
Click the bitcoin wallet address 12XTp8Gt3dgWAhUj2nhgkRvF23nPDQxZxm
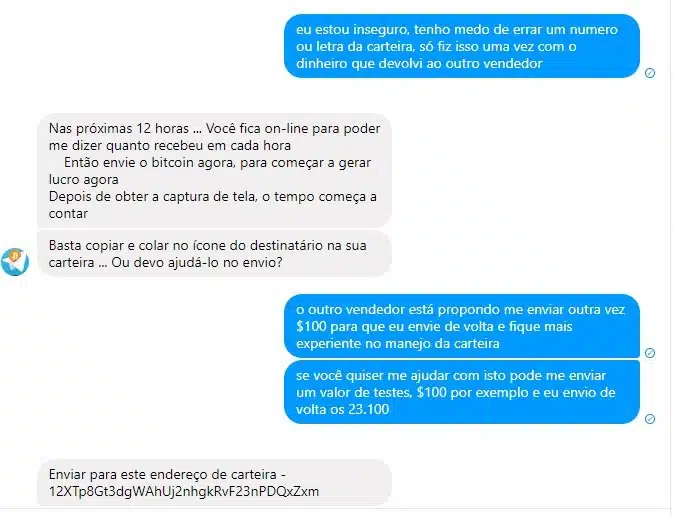pyautogui.click(x=184, y=492)
